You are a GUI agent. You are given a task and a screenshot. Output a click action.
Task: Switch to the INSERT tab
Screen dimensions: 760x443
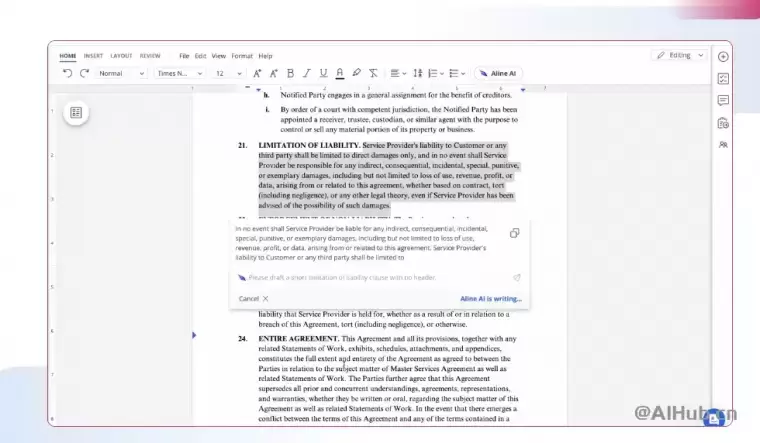pos(93,56)
